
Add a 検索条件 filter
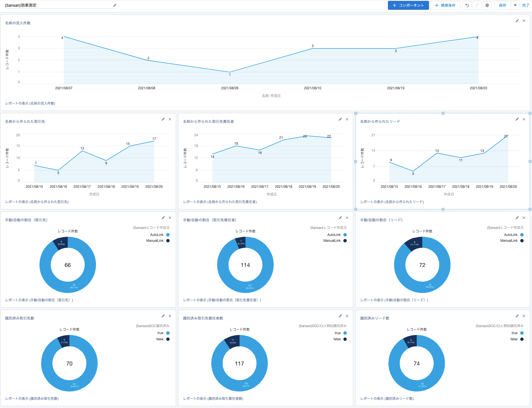[x=445, y=5]
